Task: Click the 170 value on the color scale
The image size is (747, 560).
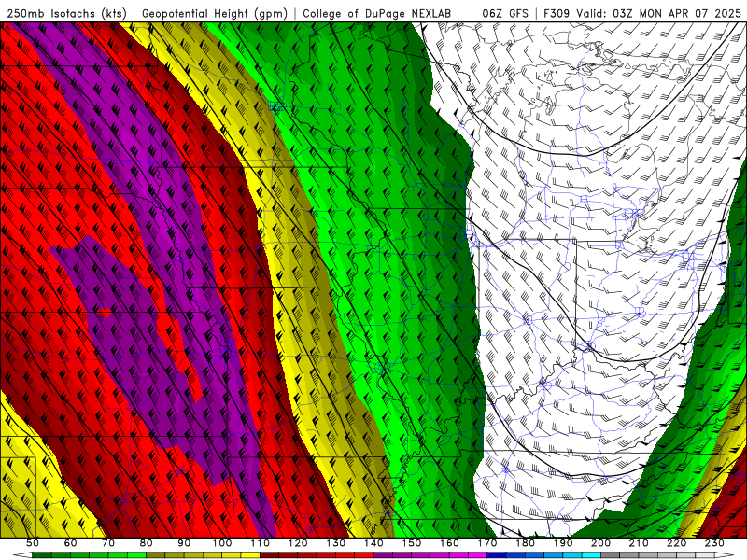Action: 487,543
